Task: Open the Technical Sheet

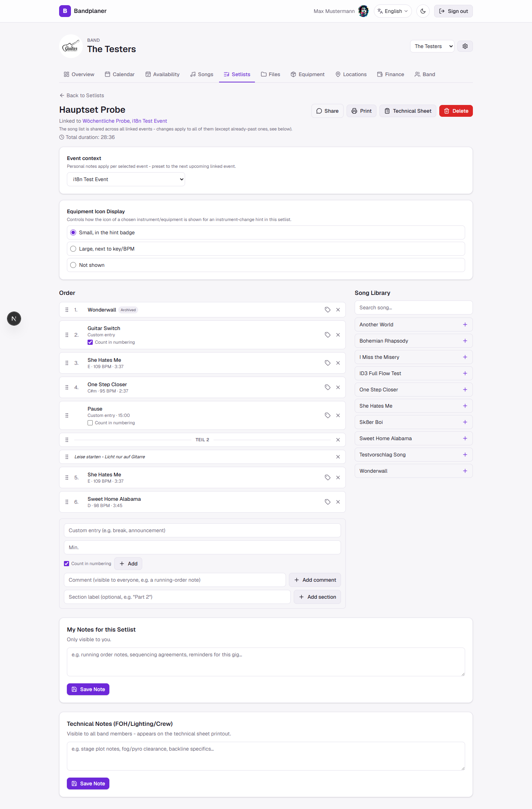Action: (408, 111)
